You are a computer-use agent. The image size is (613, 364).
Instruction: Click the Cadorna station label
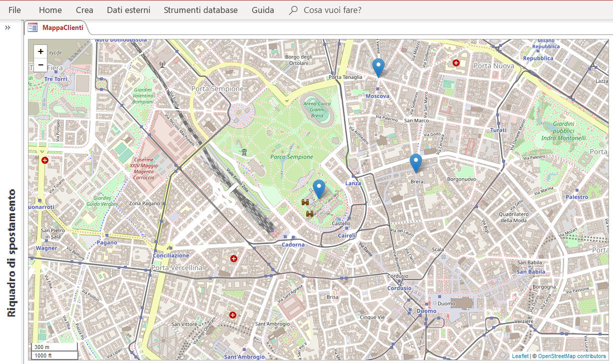[293, 245]
